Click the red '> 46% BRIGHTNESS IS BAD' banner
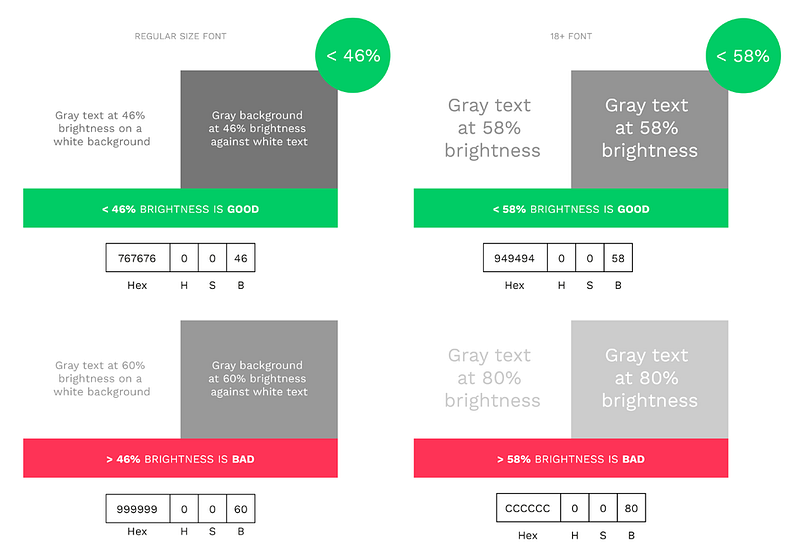The width and height of the screenshot is (800, 557). pos(180,458)
